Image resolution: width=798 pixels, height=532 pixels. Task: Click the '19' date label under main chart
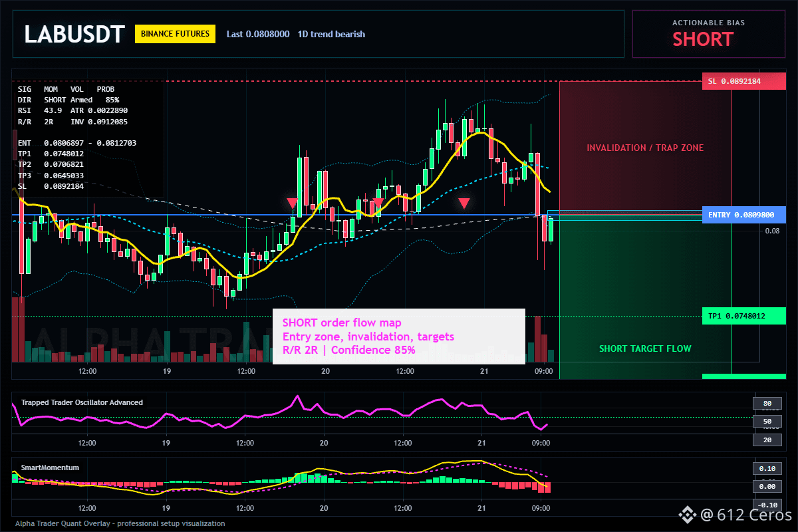[x=166, y=371]
